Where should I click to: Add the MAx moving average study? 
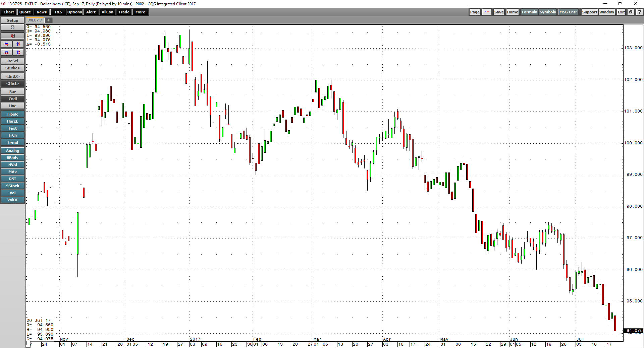[x=12, y=172]
